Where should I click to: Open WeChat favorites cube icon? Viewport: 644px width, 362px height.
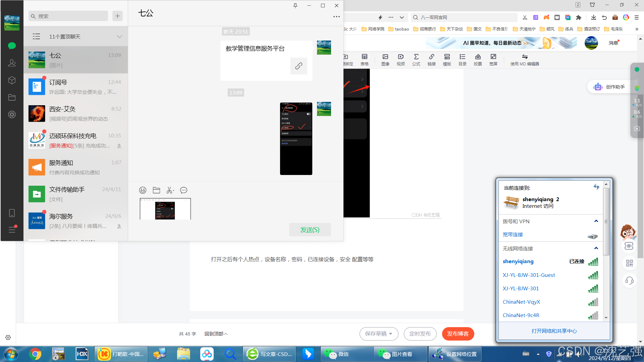click(12, 80)
